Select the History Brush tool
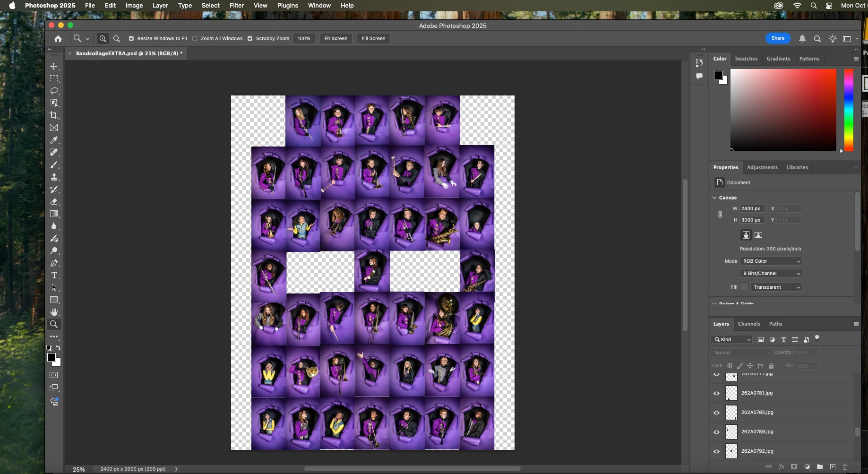This screenshot has width=868, height=474. click(x=54, y=189)
